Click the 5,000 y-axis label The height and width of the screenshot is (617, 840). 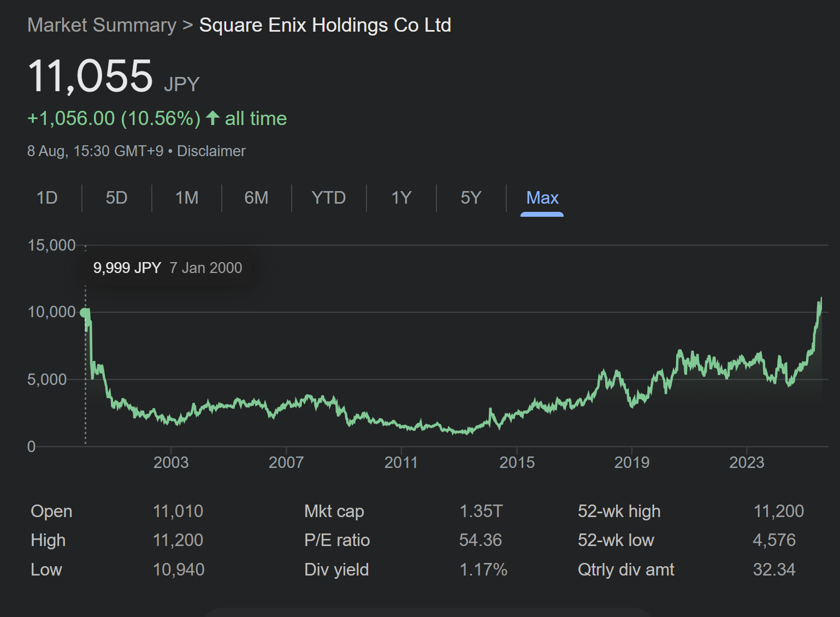(47, 379)
